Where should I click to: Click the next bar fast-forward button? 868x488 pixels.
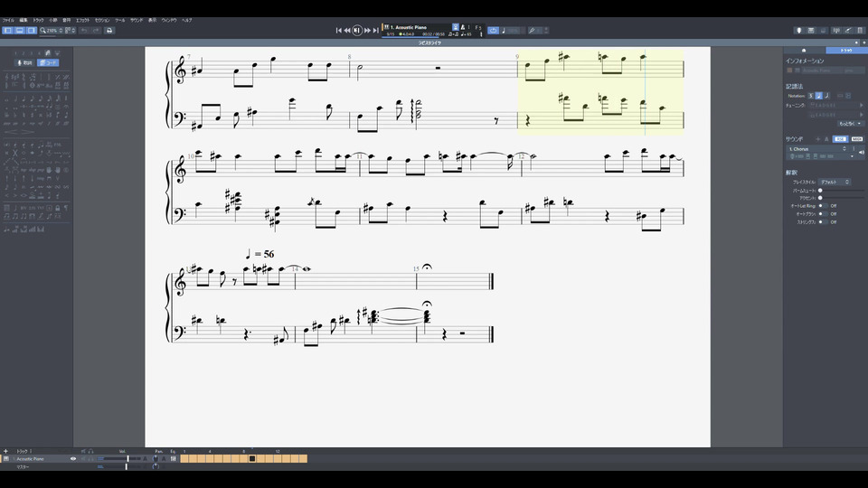coord(367,31)
